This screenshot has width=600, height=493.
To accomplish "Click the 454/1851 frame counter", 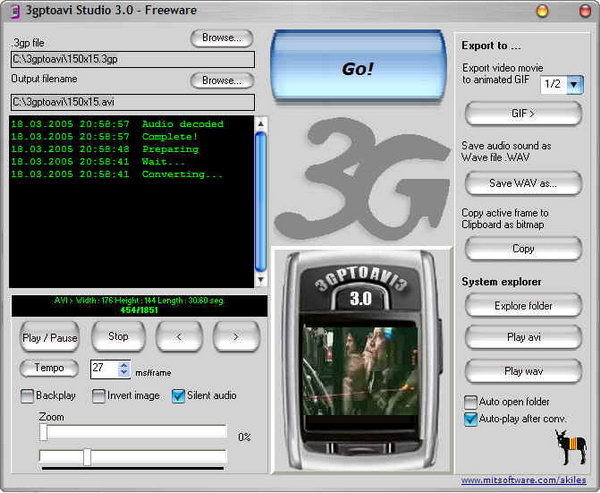I will [x=139, y=310].
